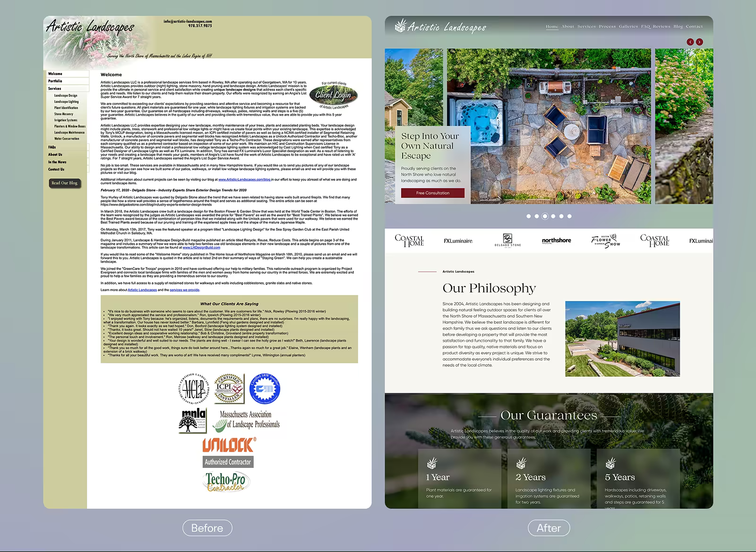Viewport: 756px width, 552px height.
Task: Select the first carousel pagination dot
Action: click(529, 216)
